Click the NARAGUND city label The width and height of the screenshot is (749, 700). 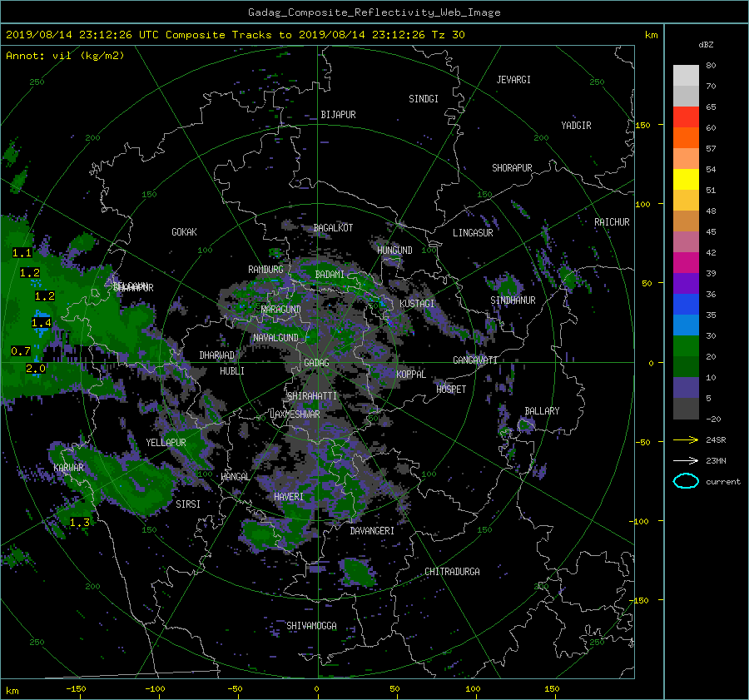pyautogui.click(x=281, y=310)
